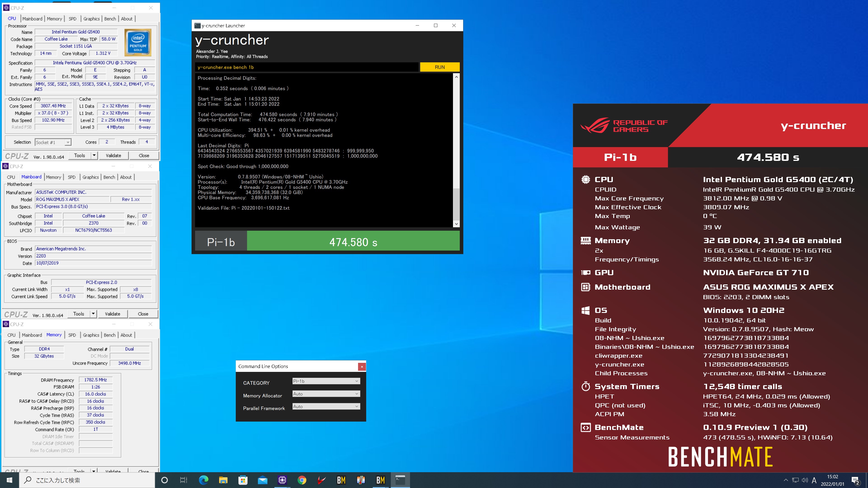Screen dimensions: 868x488
Task: Open the volume control in system tray
Action: click(805, 480)
